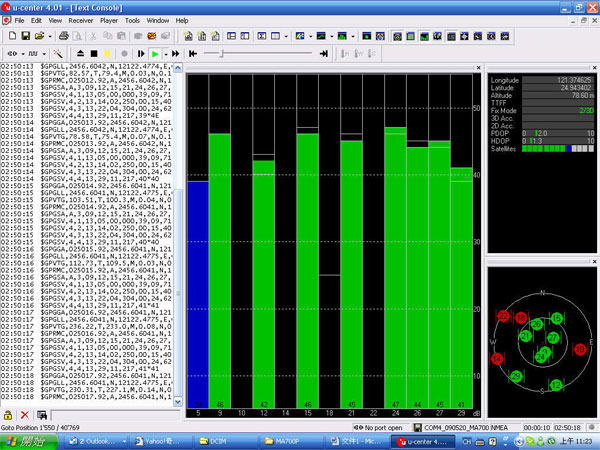Click the Satellites status color bar
Screen dimensions: 600x450
pyautogui.click(x=558, y=148)
